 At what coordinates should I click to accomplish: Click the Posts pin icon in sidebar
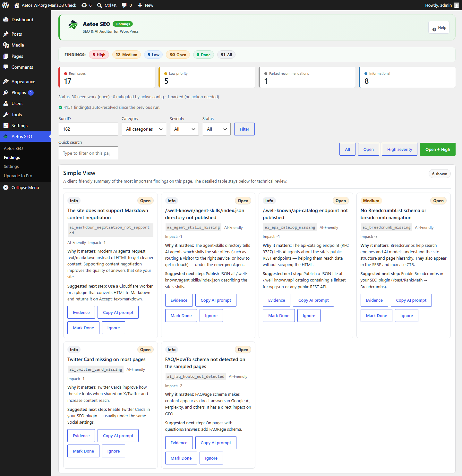pyautogui.click(x=6, y=34)
